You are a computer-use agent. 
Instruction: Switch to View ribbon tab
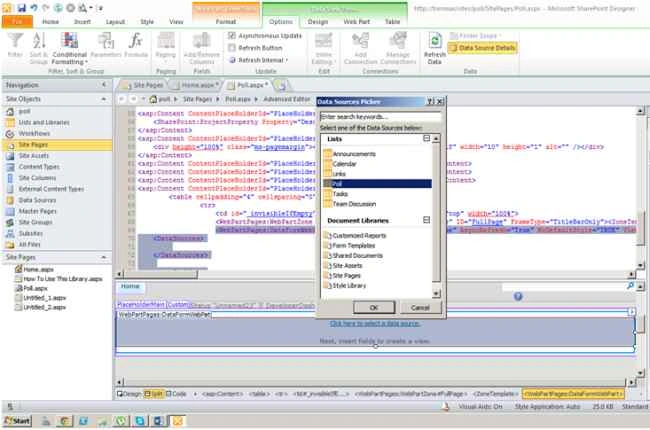(176, 22)
